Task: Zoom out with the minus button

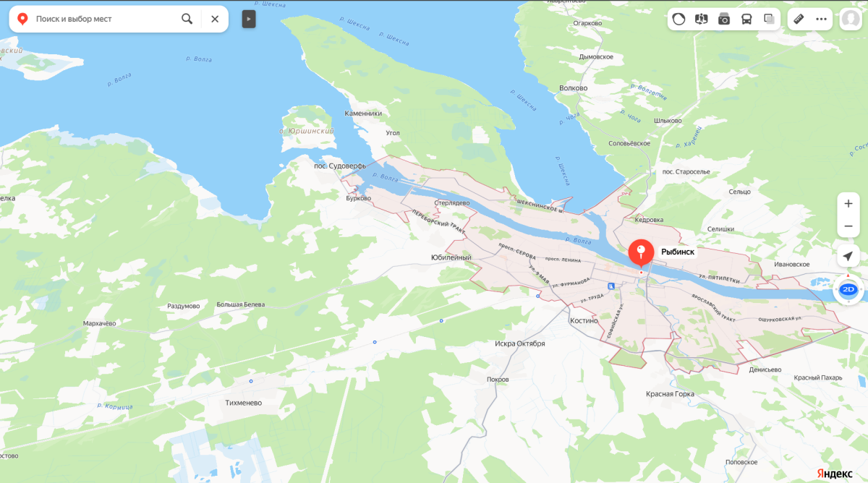Action: [848, 226]
